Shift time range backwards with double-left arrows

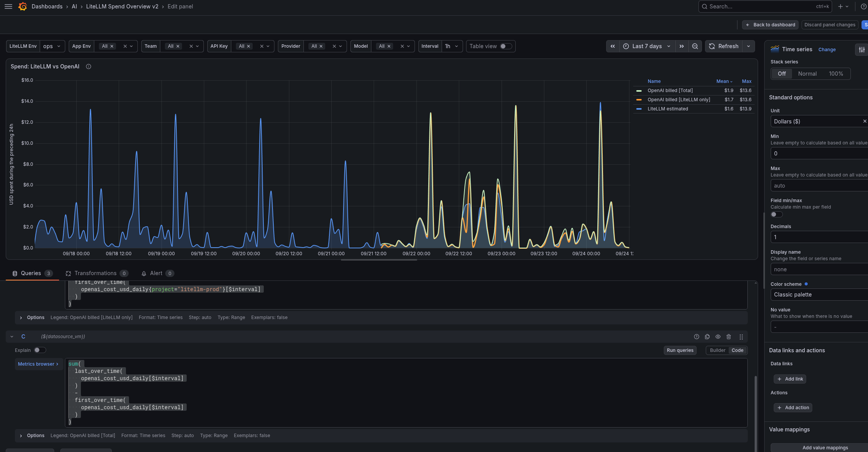pyautogui.click(x=613, y=46)
